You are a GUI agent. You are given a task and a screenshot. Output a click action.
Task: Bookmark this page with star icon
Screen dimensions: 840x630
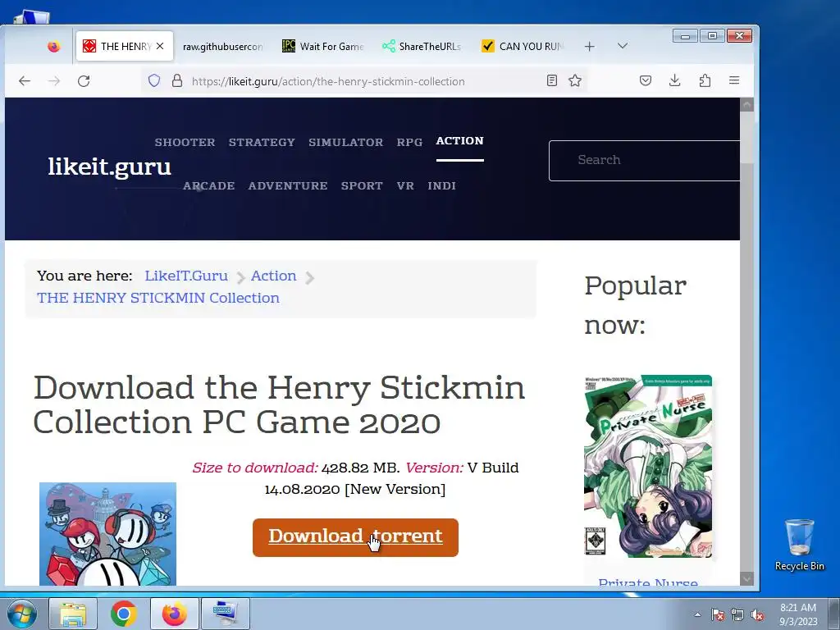575,81
